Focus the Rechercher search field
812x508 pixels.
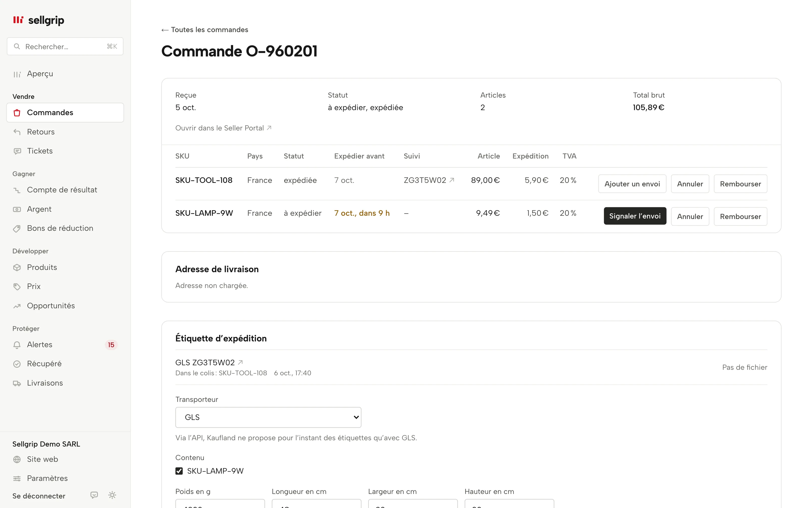[x=65, y=46]
